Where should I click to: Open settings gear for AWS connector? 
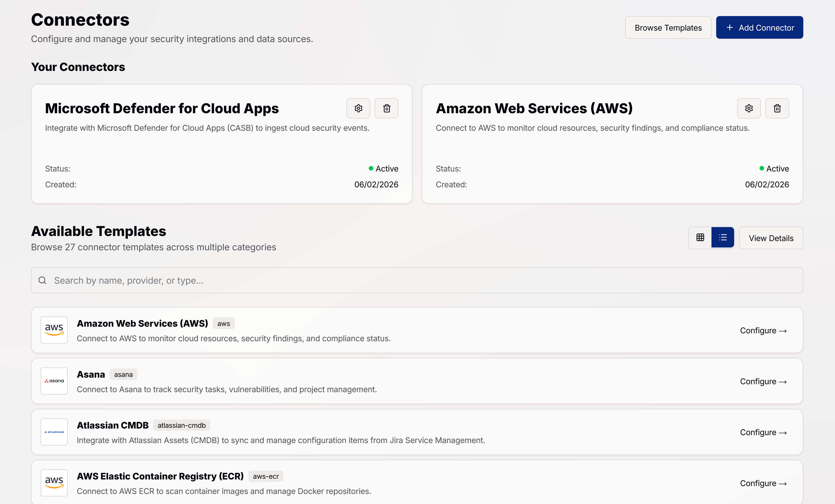pyautogui.click(x=749, y=108)
